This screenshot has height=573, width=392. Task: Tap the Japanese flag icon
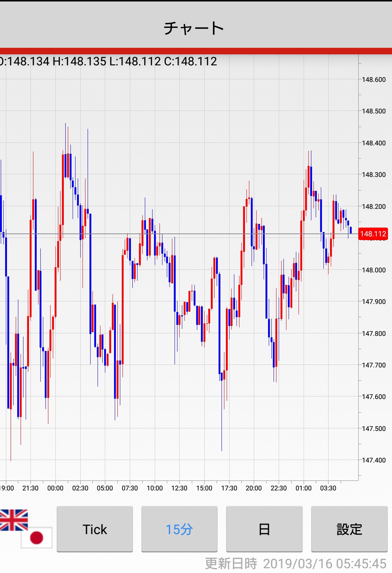(x=37, y=537)
